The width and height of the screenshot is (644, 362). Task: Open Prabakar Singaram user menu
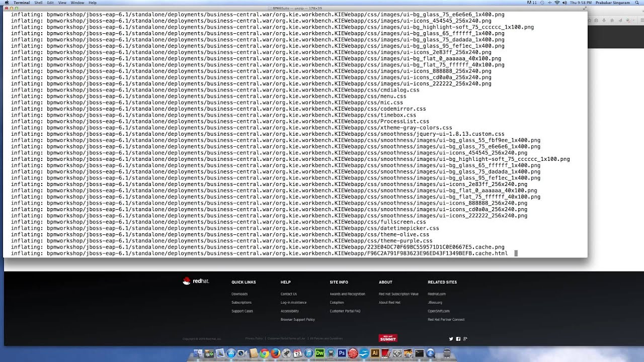(613, 3)
